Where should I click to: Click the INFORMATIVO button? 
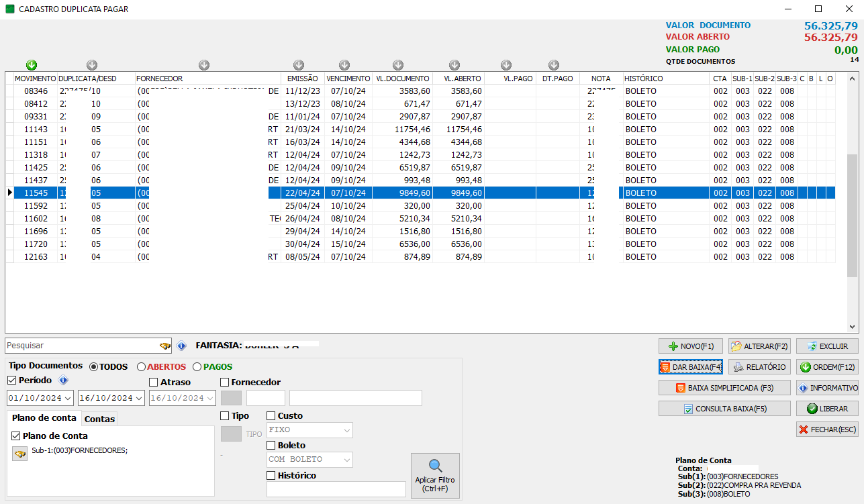tap(827, 388)
